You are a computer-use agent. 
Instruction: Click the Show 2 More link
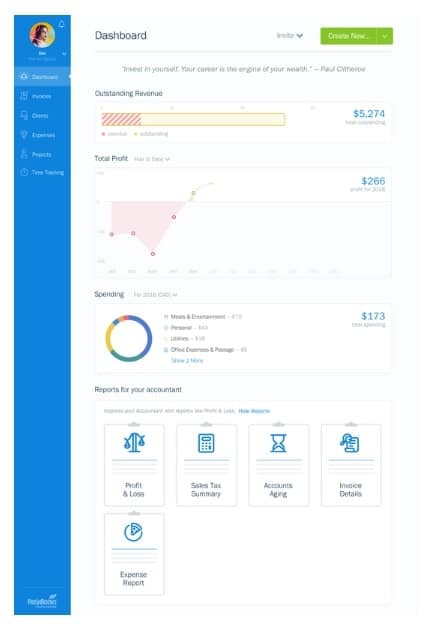(187, 360)
